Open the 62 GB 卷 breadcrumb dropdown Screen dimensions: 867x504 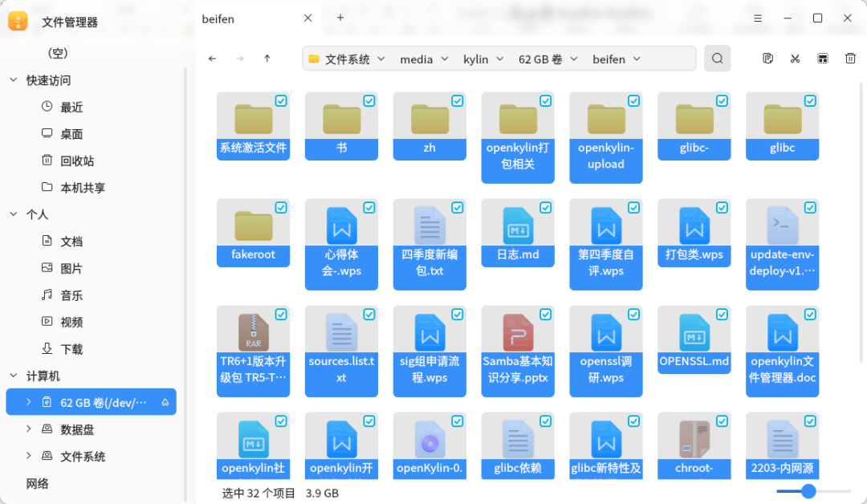(574, 59)
